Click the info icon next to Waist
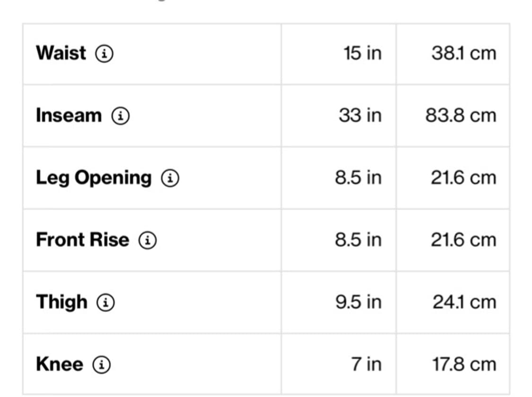The image size is (532, 397). [x=105, y=54]
